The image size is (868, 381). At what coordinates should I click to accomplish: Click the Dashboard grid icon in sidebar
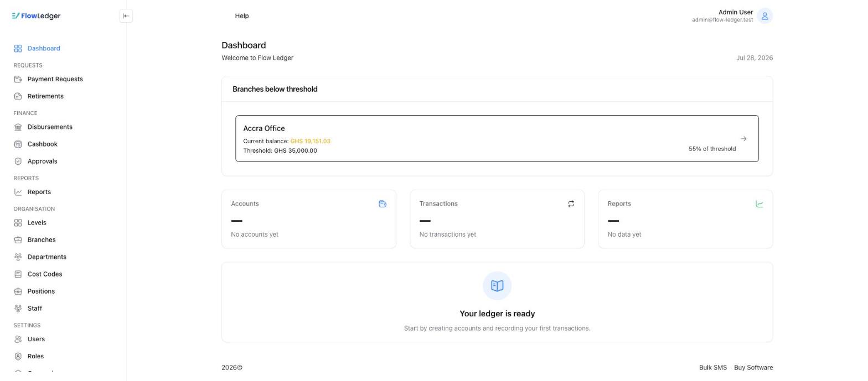click(x=18, y=49)
